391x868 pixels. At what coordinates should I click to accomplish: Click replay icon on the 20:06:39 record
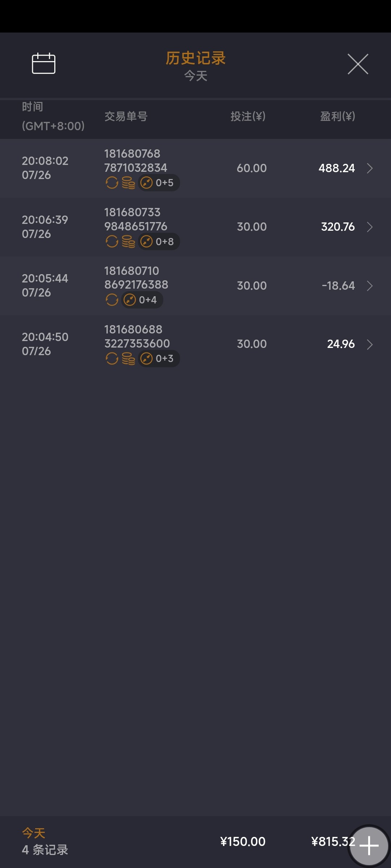[112, 241]
